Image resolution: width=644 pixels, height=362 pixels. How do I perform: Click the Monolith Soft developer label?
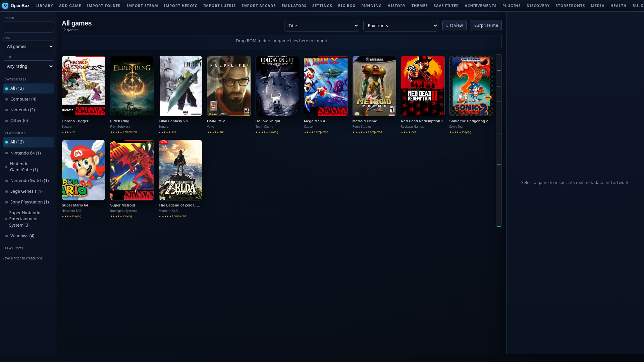[x=168, y=211]
